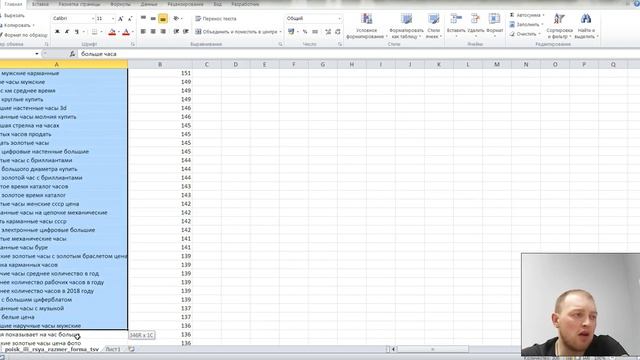The width and height of the screenshot is (640, 360).
Task: Click the Автосумма button
Action: tap(527, 15)
